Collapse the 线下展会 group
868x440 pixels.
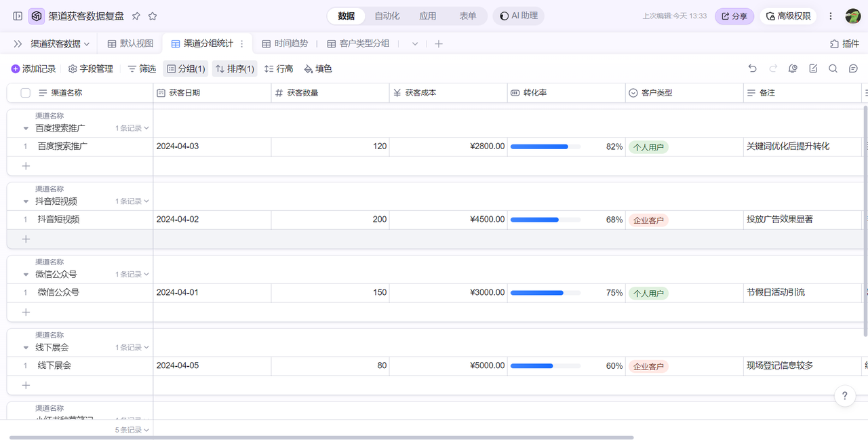[26, 348]
